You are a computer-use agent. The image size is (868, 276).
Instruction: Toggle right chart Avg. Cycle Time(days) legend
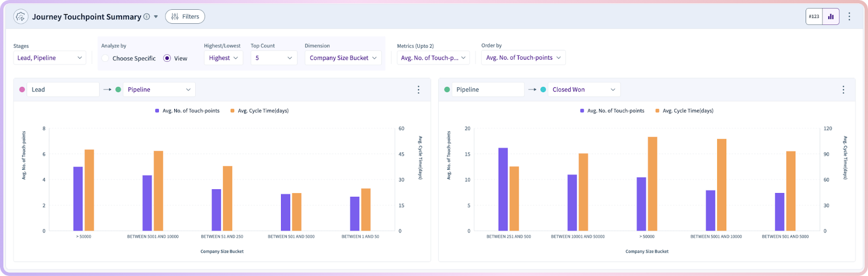(x=684, y=111)
